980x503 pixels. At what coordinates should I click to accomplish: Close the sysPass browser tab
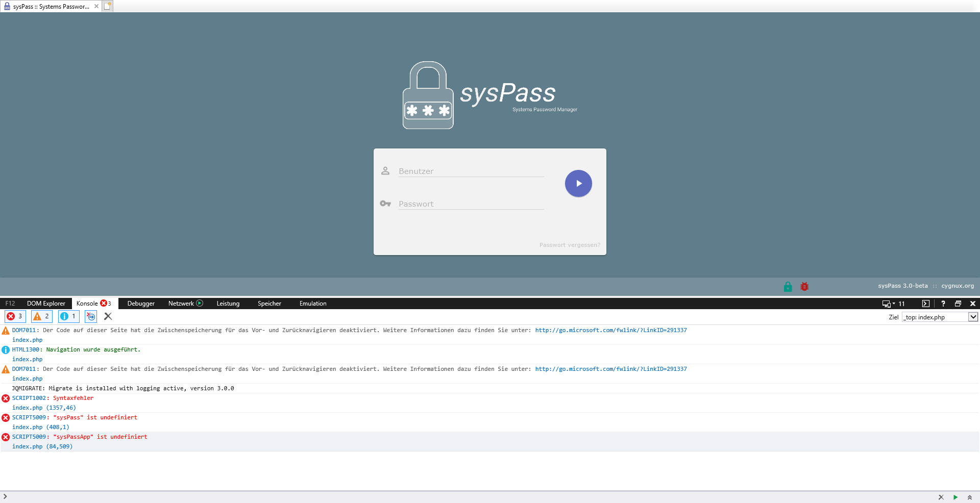pyautogui.click(x=96, y=6)
